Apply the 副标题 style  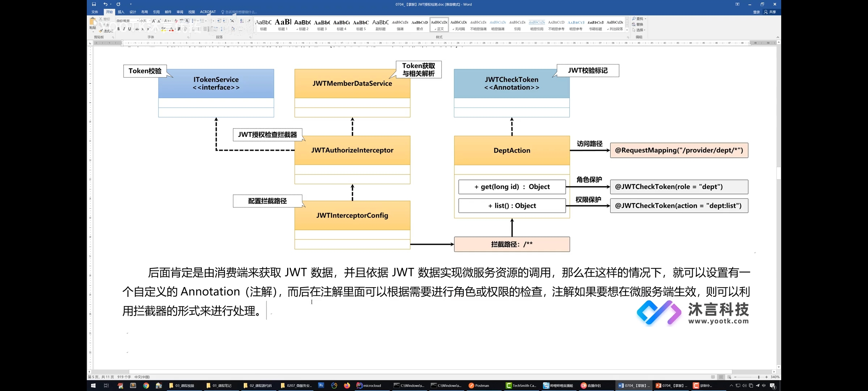380,25
